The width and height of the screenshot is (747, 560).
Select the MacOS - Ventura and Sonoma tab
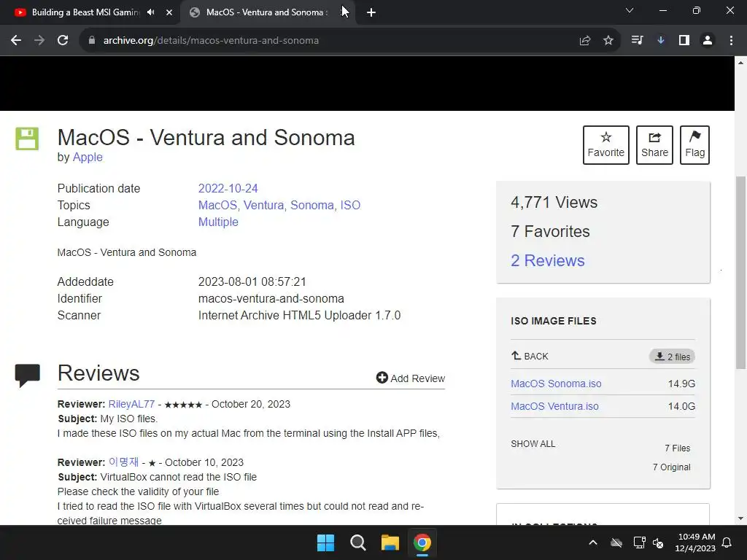coord(267,12)
